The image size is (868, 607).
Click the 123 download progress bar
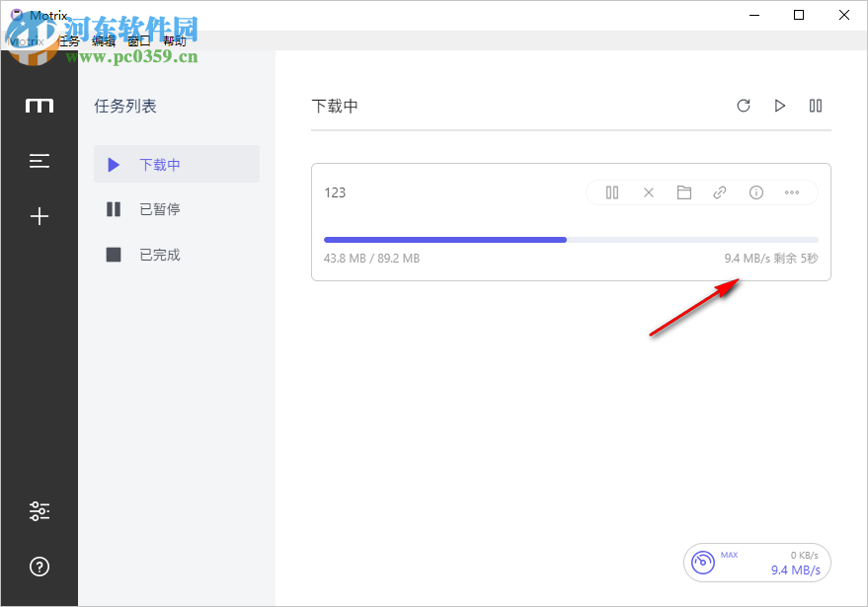click(x=571, y=240)
